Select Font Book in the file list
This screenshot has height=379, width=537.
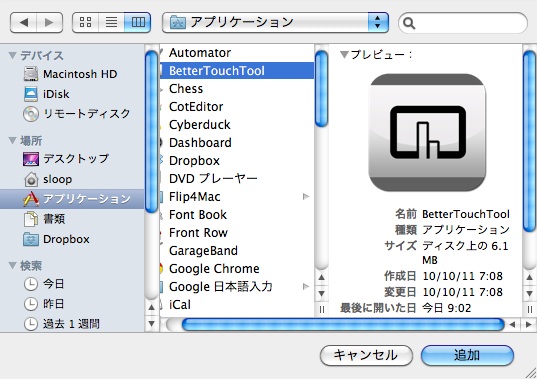coord(237,215)
